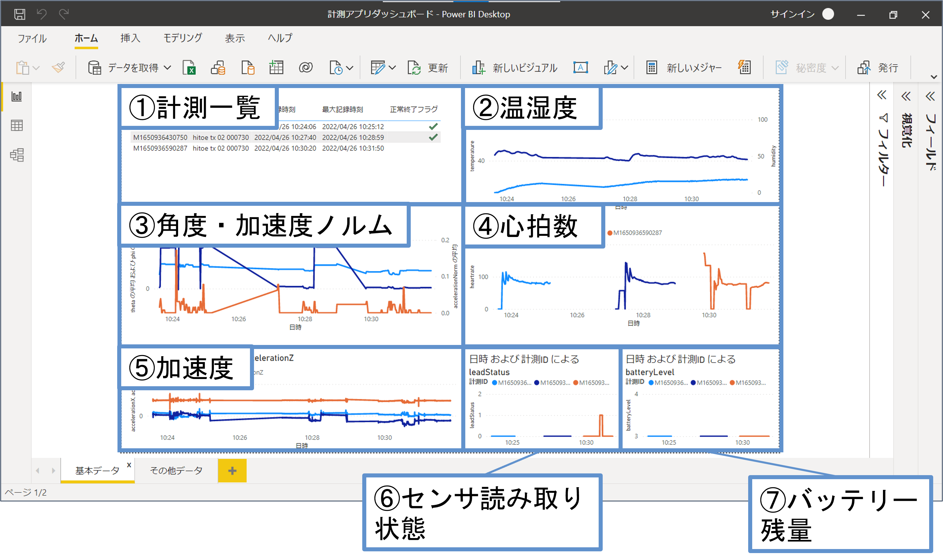This screenshot has height=560, width=943.
Task: Expand the フィールド pane
Action: coord(930,97)
